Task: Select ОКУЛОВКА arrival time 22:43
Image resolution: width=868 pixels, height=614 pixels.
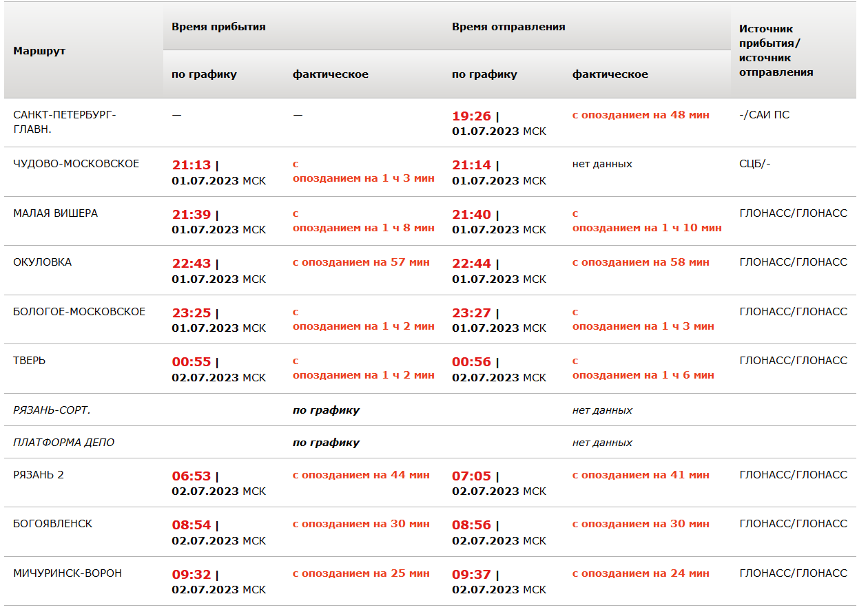Action: (x=192, y=264)
